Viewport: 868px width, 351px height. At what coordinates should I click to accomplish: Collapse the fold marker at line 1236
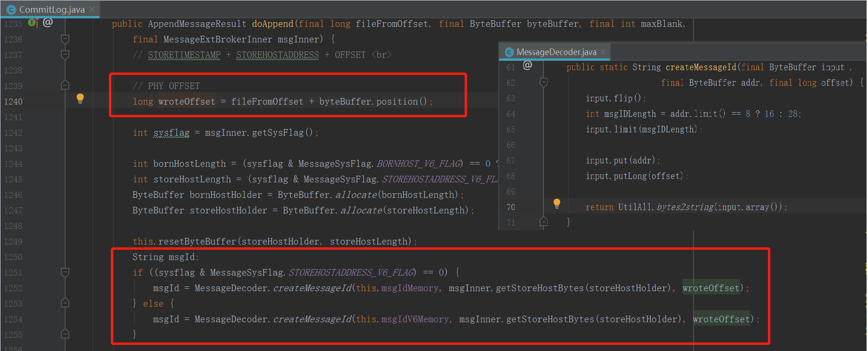point(65,39)
